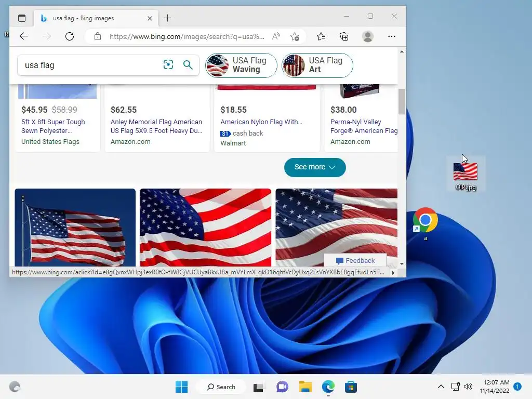Open the Favorites list icon
Viewport: 532px width, 399px height.
pyautogui.click(x=321, y=36)
